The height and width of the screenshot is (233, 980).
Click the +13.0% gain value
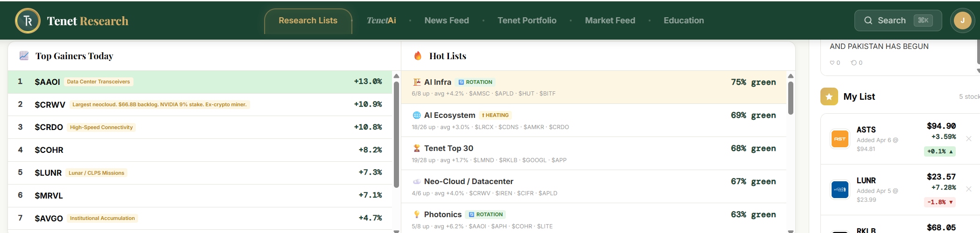pyautogui.click(x=368, y=82)
